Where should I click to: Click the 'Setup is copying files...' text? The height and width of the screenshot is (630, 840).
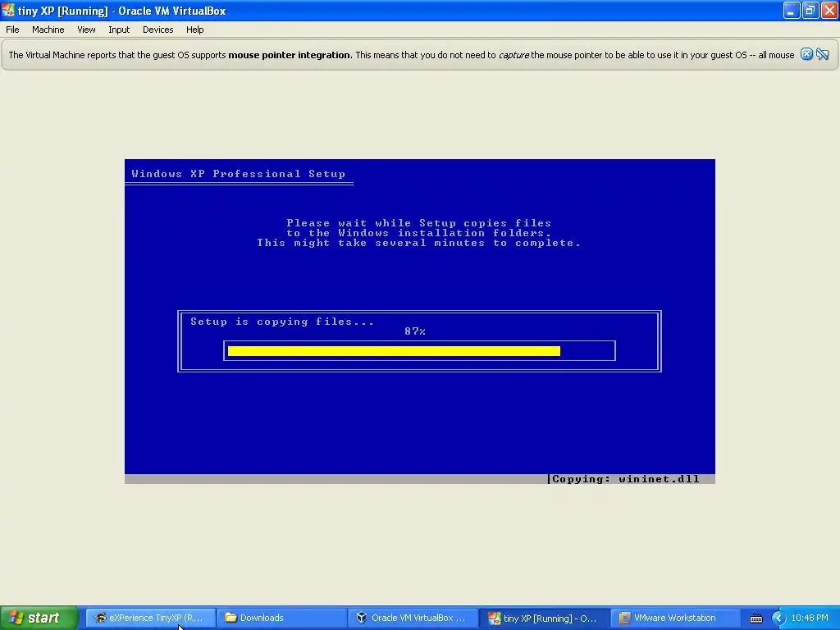click(x=282, y=322)
